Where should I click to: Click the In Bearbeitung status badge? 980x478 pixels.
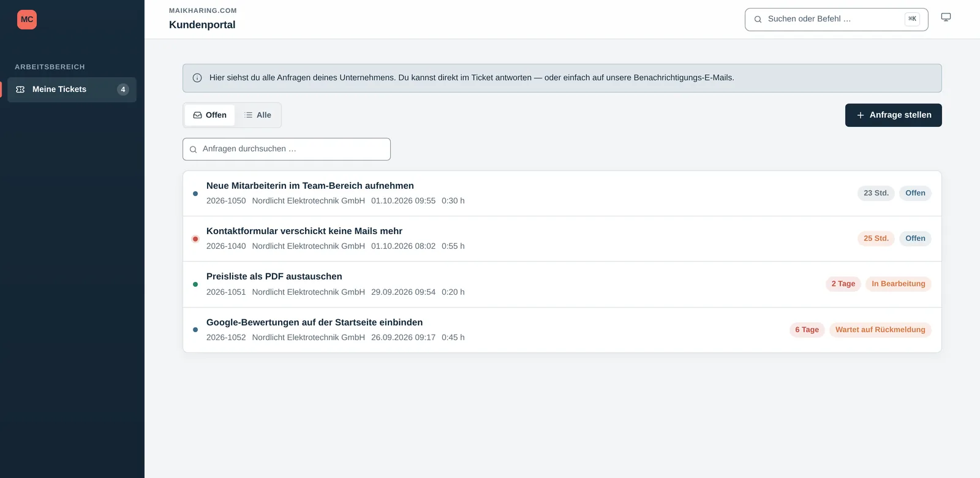(x=899, y=284)
